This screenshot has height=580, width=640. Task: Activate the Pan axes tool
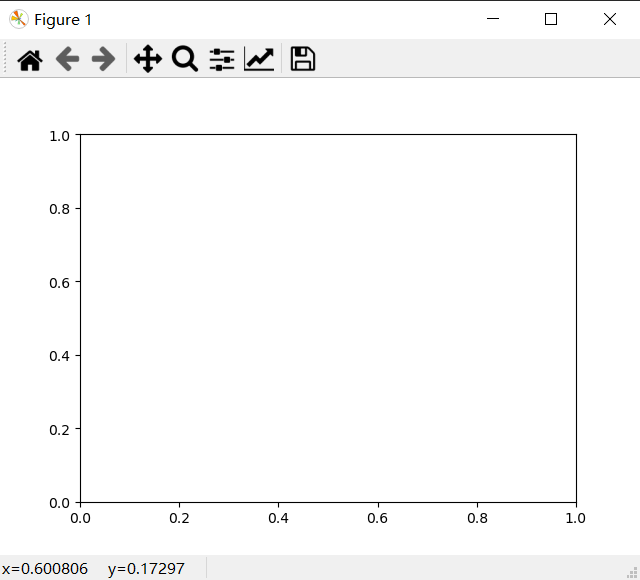[148, 59]
